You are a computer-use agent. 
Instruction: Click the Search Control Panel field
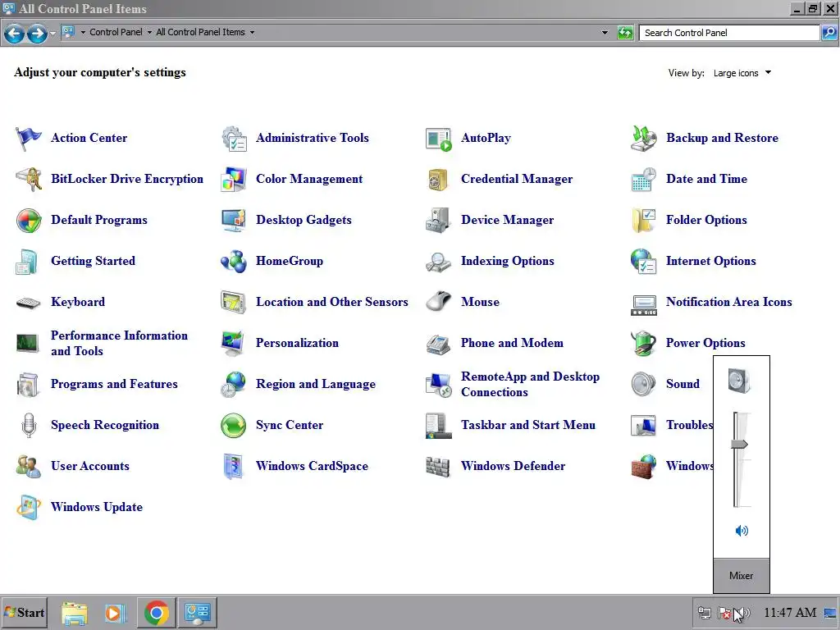pos(729,33)
